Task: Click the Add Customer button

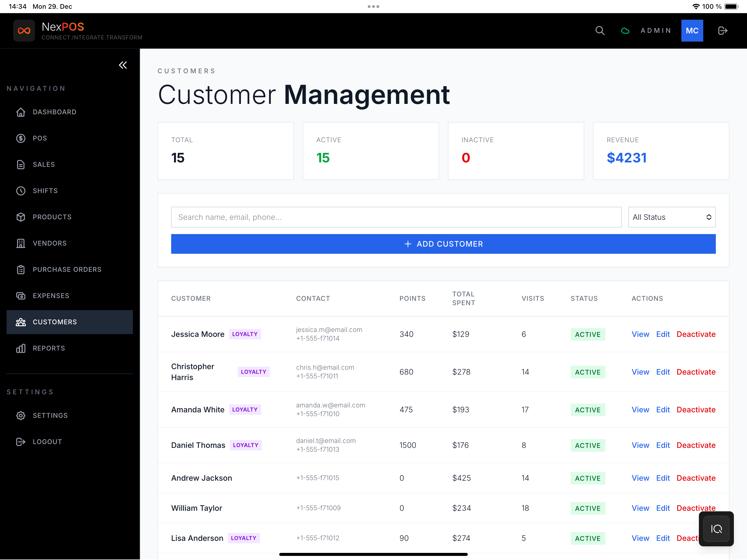Action: pos(443,244)
